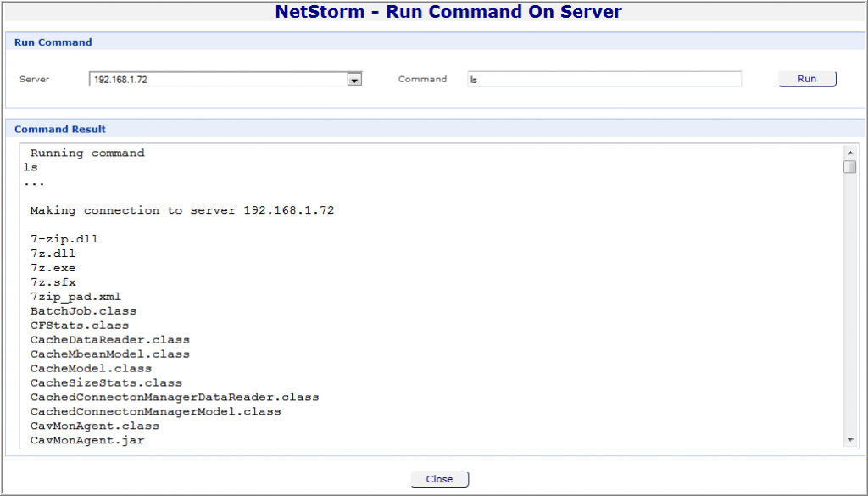
Task: Run the command on the server
Action: (807, 79)
